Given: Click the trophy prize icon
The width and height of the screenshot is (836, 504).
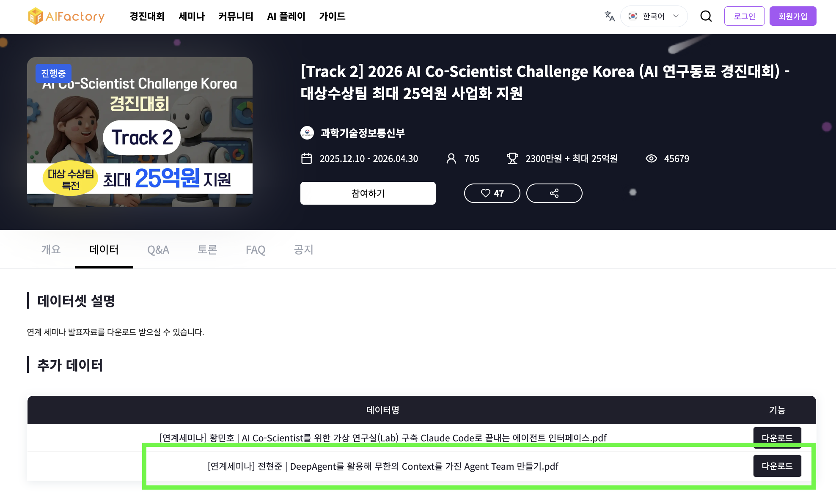Looking at the screenshot, I should click(x=512, y=159).
